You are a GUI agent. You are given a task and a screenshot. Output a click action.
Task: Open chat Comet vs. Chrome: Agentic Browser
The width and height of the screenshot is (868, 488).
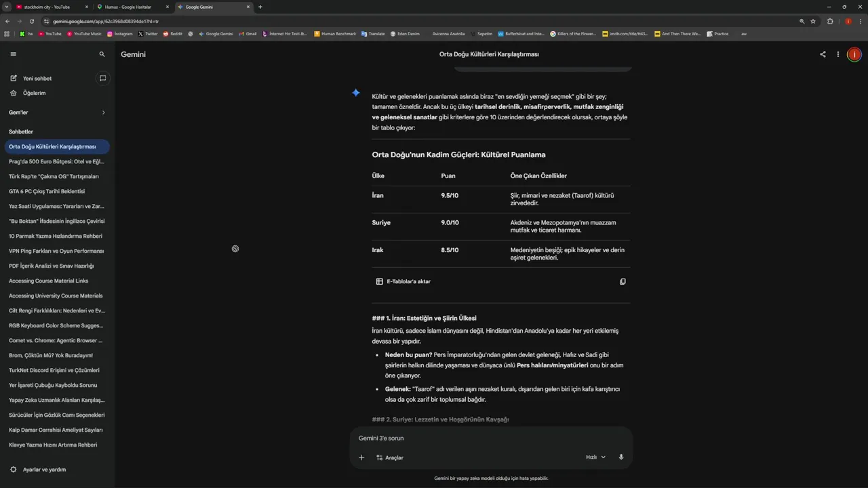[57, 340]
